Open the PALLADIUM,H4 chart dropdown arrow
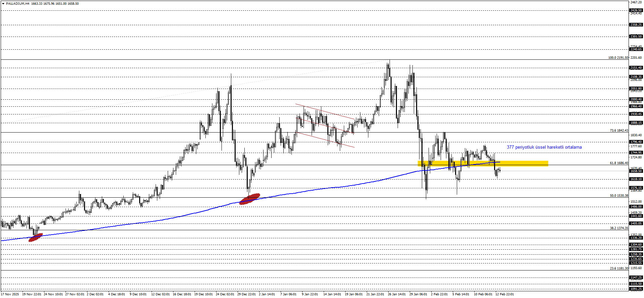 [x=3, y=4]
